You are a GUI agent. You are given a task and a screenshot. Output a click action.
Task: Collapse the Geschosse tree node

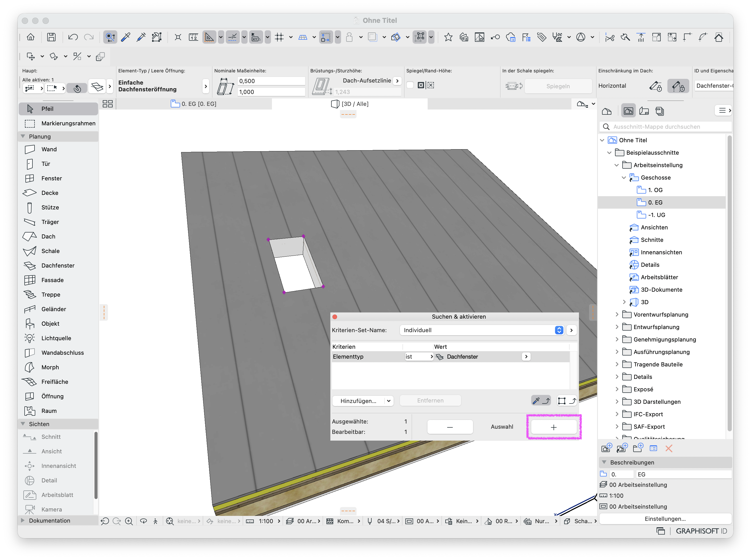pyautogui.click(x=624, y=177)
